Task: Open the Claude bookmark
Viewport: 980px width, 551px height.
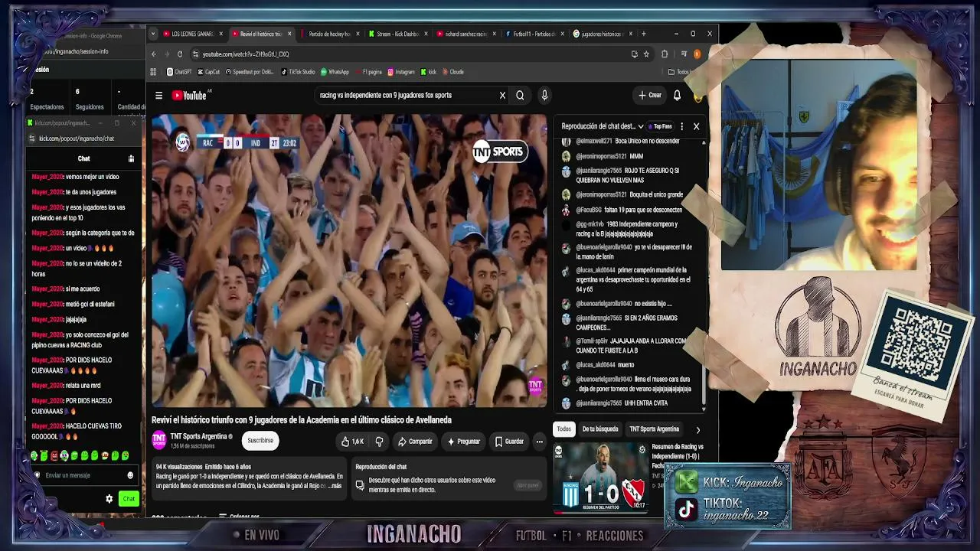Action: 452,72
